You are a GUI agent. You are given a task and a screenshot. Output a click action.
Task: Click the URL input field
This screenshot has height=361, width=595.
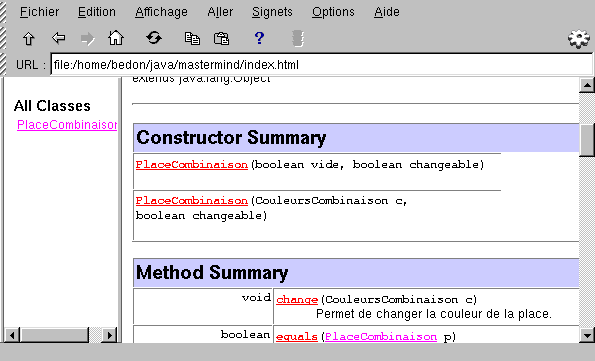pos(321,65)
